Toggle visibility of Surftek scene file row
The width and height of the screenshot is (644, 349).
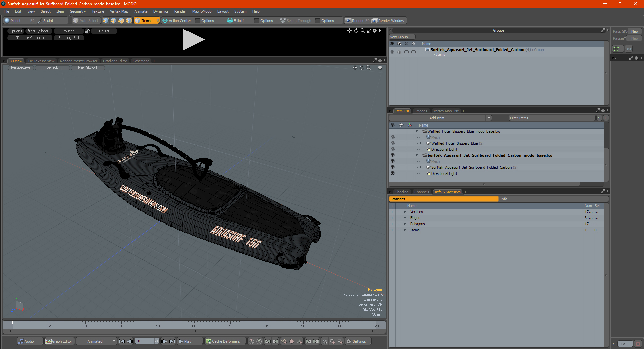[x=393, y=155]
